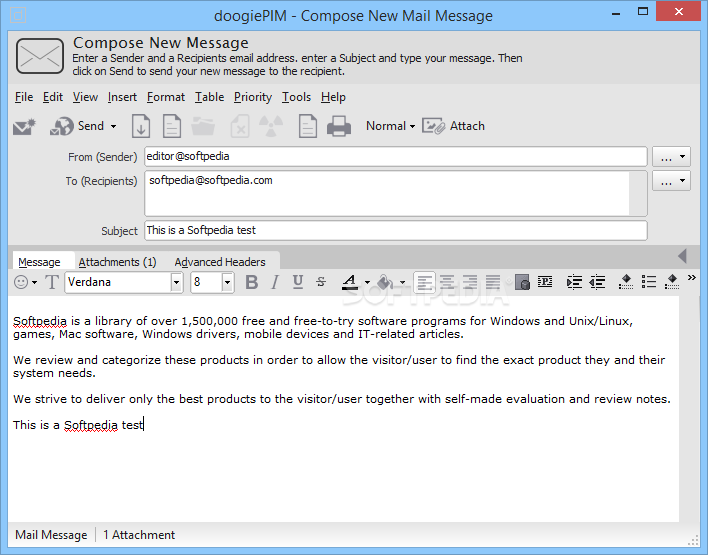Open the highlight color dropdown arrow
Image resolution: width=708 pixels, height=555 pixels.
402,283
